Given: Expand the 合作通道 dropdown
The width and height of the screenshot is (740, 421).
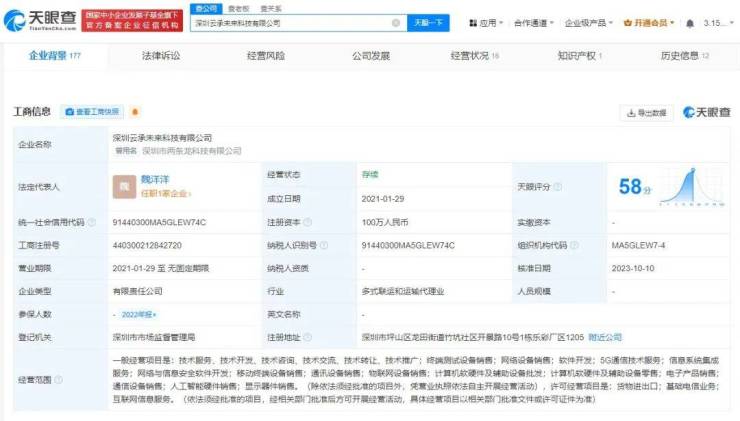Looking at the screenshot, I should pyautogui.click(x=533, y=22).
